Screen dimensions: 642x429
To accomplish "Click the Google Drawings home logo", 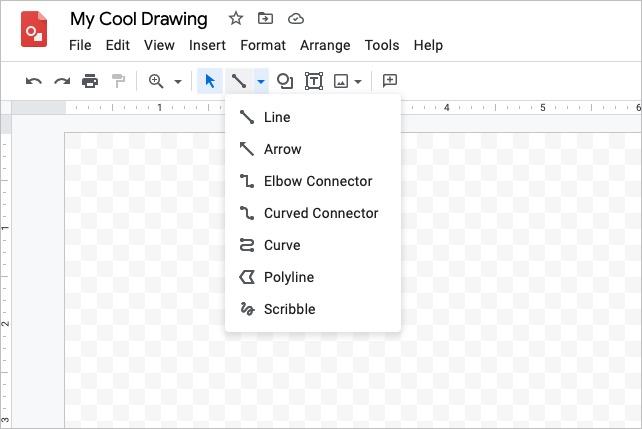I will (x=34, y=29).
